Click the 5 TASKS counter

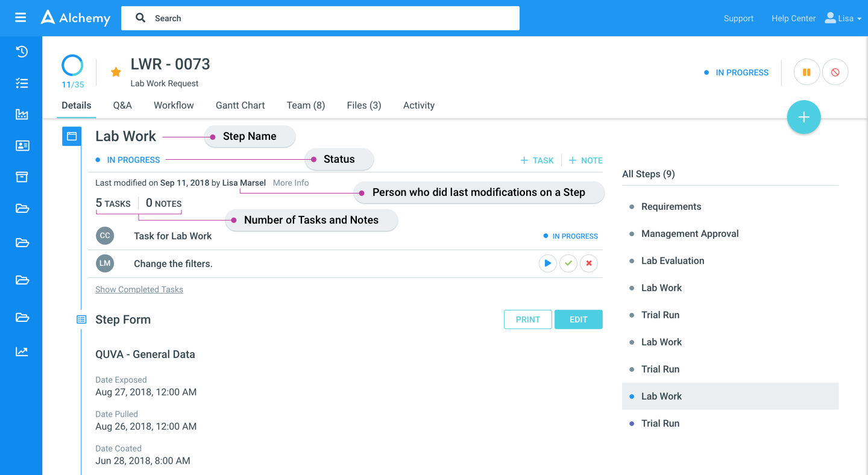coord(113,203)
